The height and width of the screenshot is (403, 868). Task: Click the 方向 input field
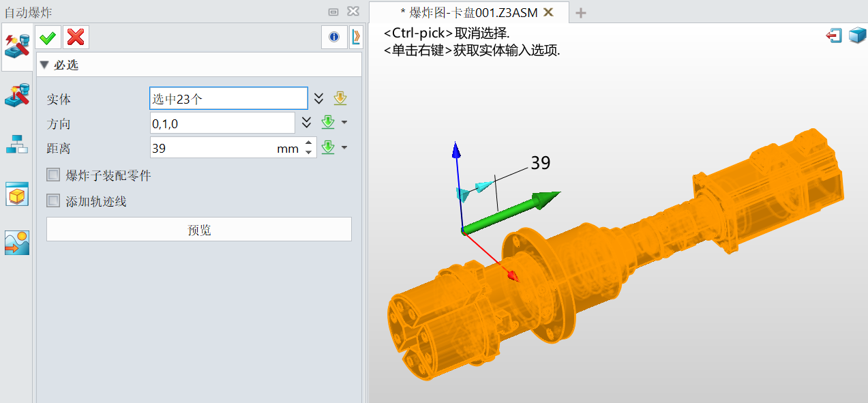(222, 123)
